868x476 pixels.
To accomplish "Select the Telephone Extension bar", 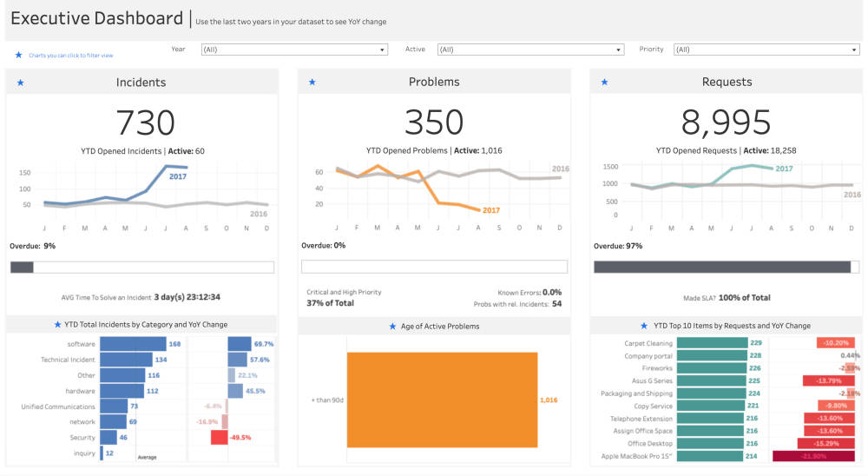I will (x=710, y=419).
